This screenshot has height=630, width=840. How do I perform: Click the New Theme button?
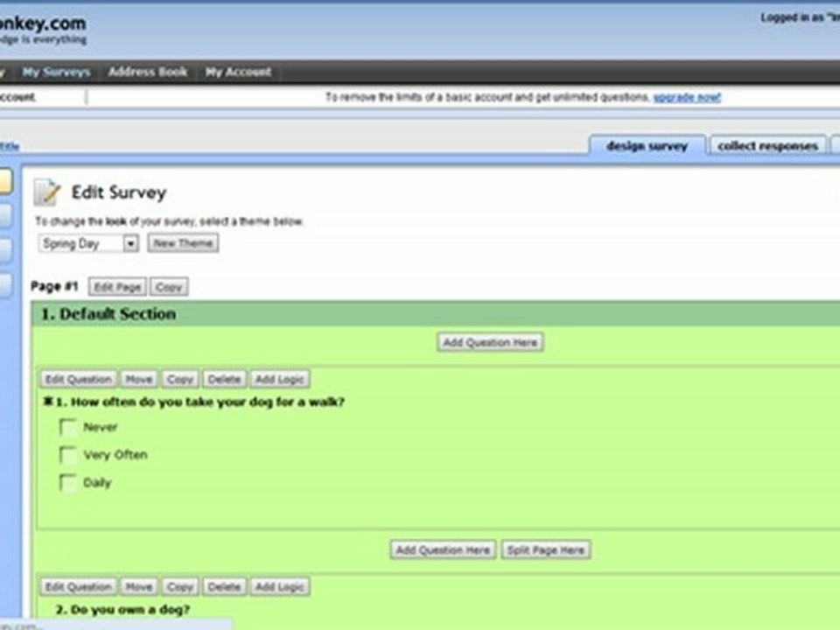183,244
